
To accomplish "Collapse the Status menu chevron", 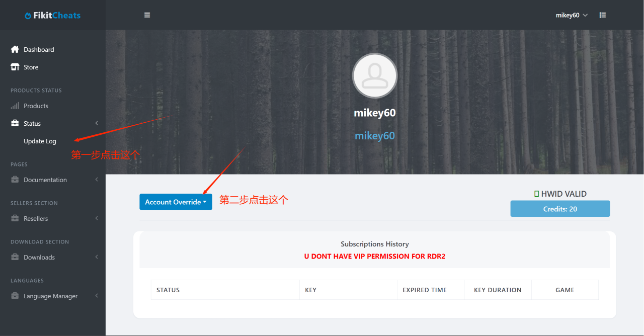I will [x=96, y=123].
